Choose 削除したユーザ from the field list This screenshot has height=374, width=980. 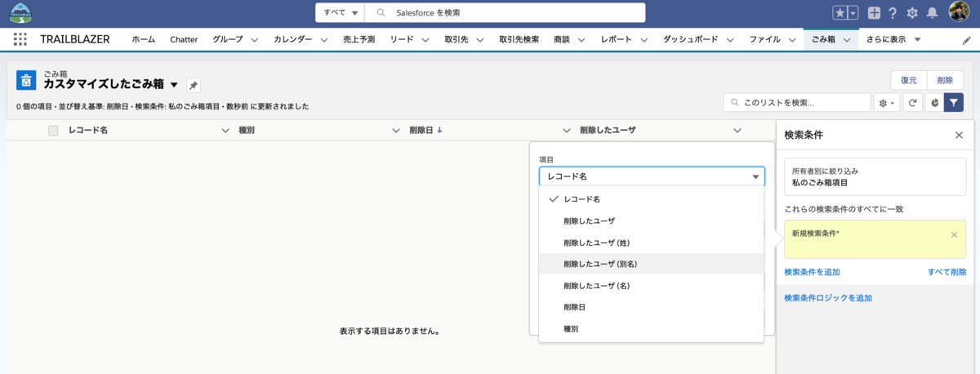pos(650,221)
